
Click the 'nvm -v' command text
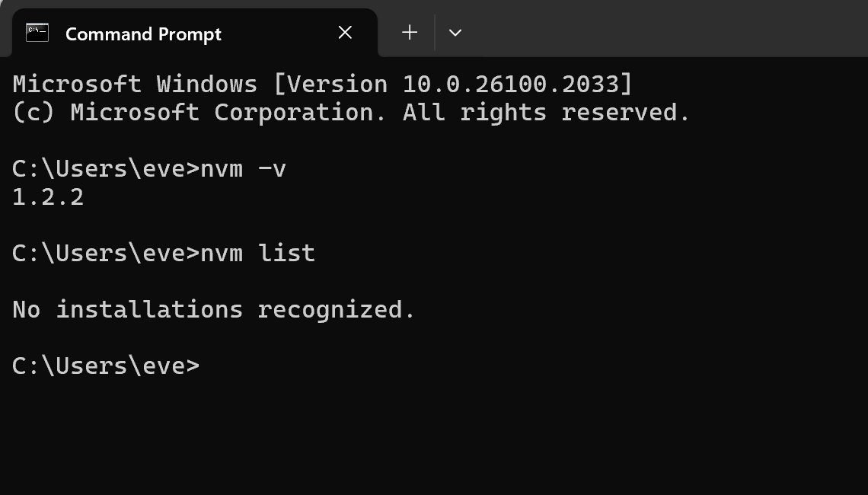pos(243,168)
